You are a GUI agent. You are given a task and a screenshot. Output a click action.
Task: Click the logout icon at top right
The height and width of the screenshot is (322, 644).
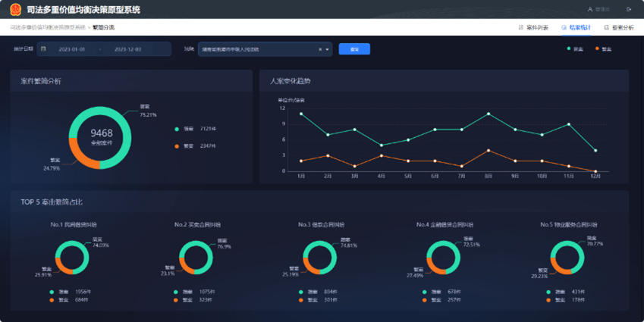coord(628,10)
